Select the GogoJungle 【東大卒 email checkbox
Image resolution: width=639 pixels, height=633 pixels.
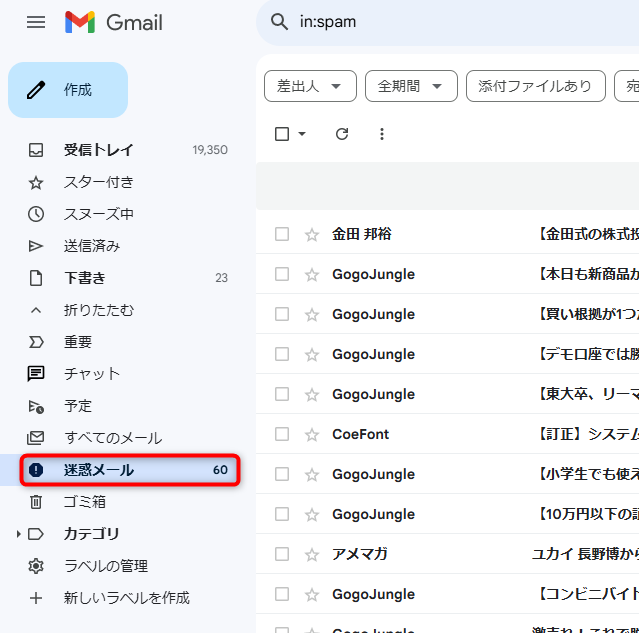282,394
